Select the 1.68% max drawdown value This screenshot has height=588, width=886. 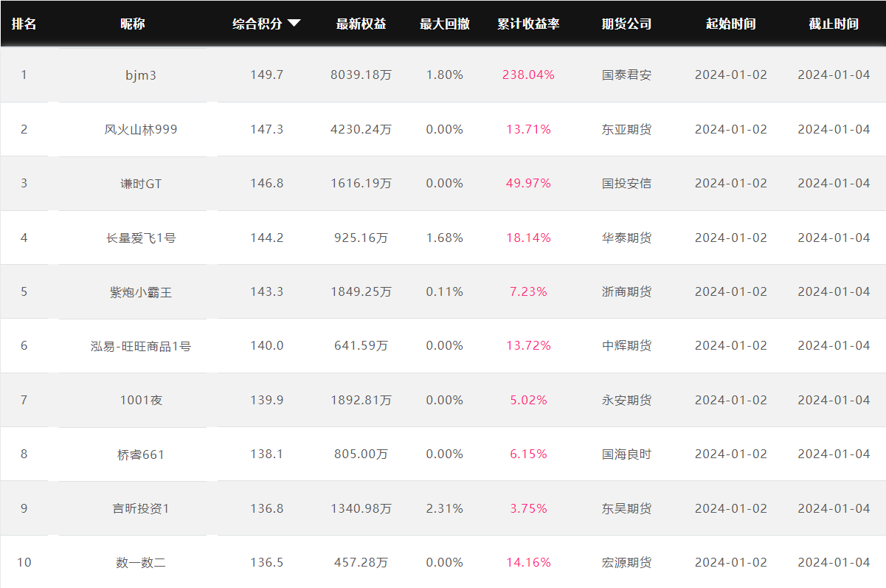pyautogui.click(x=445, y=238)
